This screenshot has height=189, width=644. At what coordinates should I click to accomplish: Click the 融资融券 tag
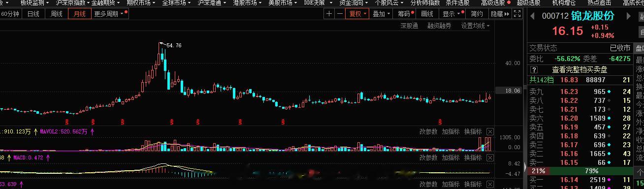439,26
